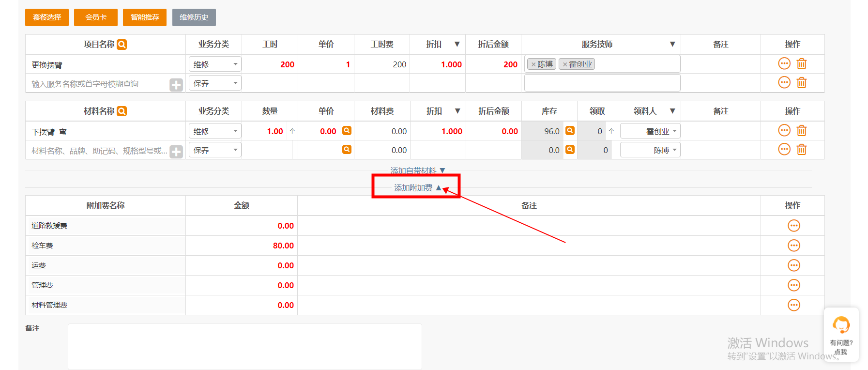Click the empty 服务技师 input box
This screenshot has height=370, width=868.
[x=602, y=83]
